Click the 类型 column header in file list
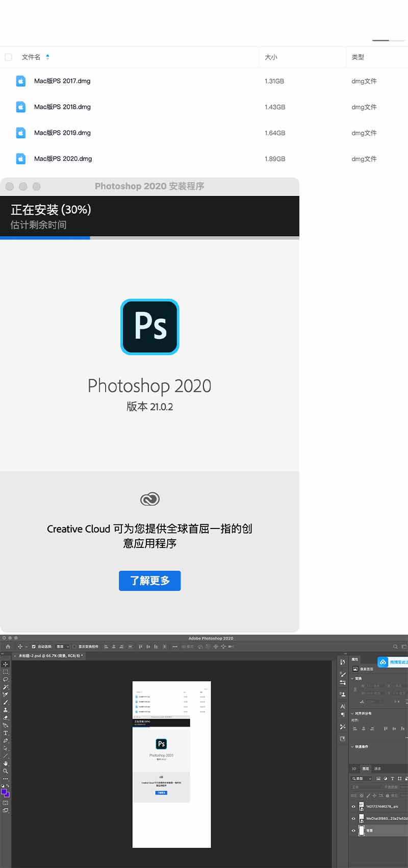This screenshot has width=408, height=868. click(358, 57)
